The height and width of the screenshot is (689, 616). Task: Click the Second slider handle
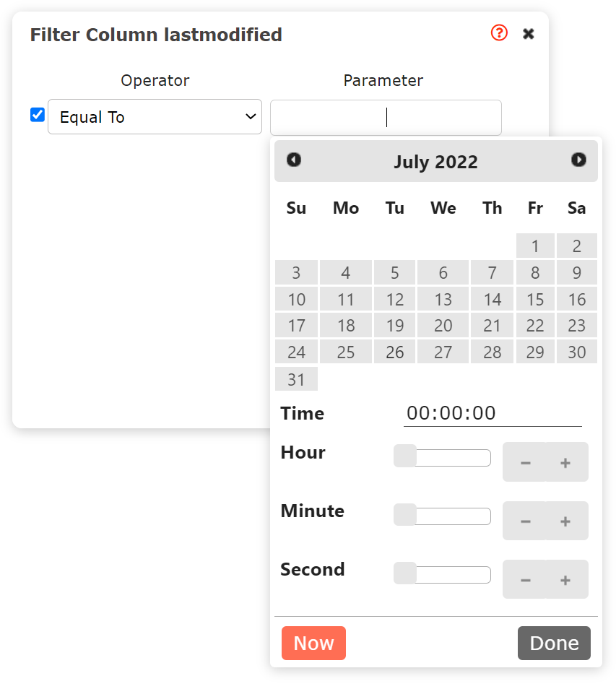coord(404,573)
